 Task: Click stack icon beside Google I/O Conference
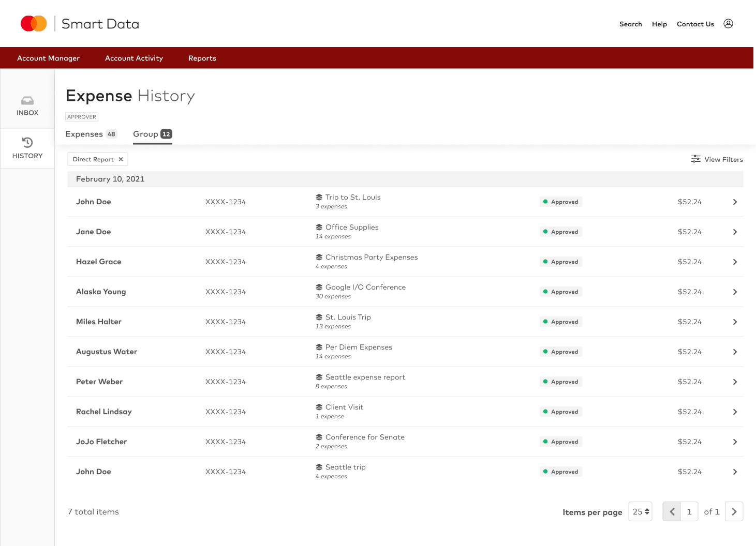pyautogui.click(x=319, y=287)
